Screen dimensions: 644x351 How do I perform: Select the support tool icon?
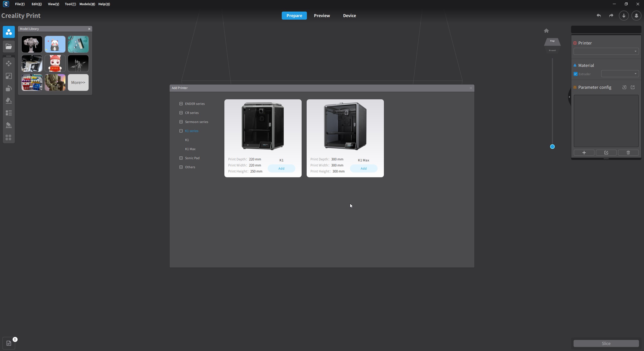(x=9, y=125)
